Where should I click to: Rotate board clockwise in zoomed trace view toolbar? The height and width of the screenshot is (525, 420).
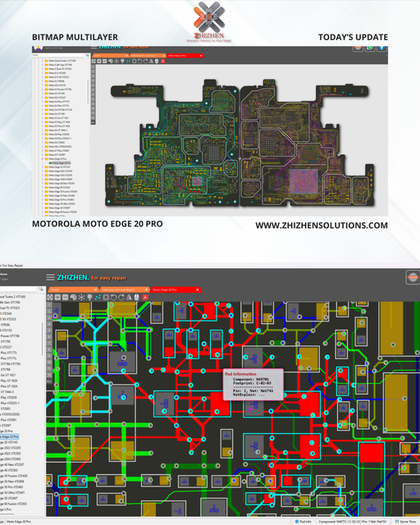coord(121,297)
